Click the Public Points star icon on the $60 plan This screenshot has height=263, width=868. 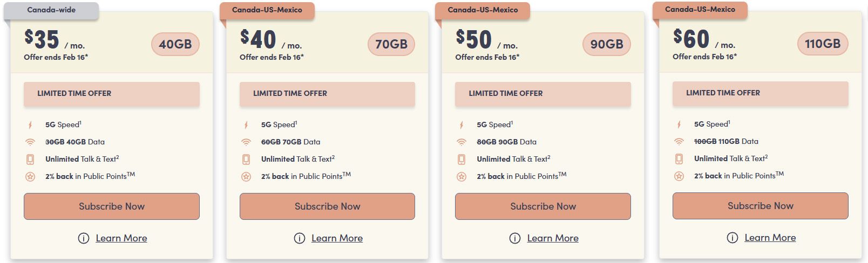679,176
